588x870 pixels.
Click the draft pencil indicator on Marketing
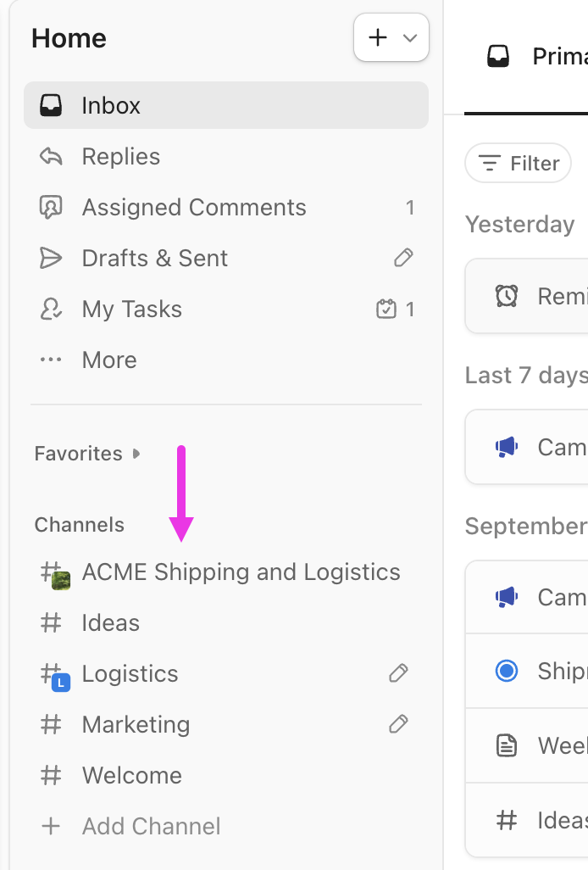click(398, 724)
